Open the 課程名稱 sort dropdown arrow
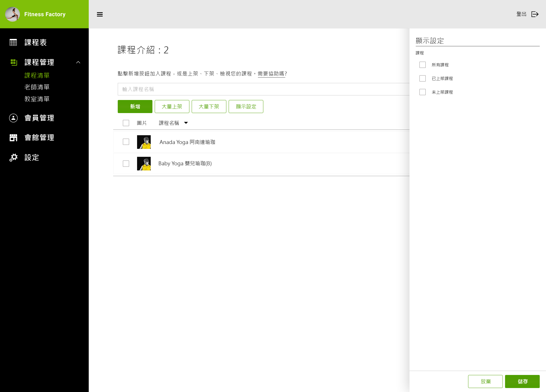546x392 pixels. coord(186,123)
